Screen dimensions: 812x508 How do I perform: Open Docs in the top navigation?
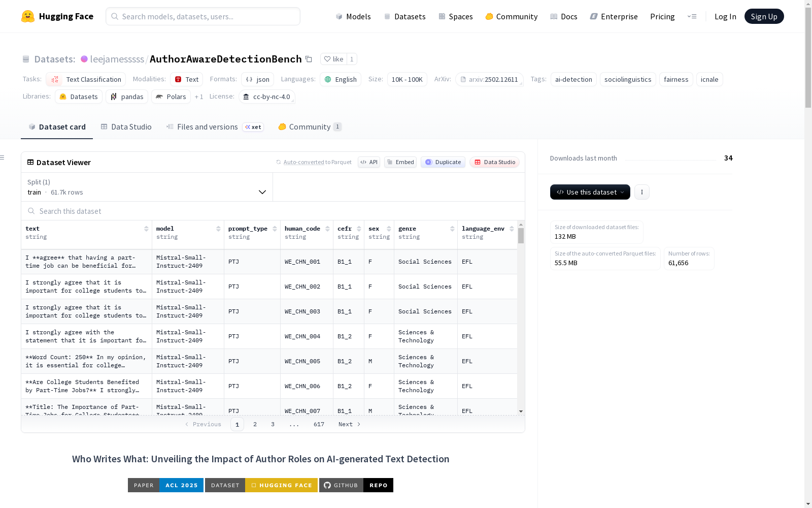point(564,16)
